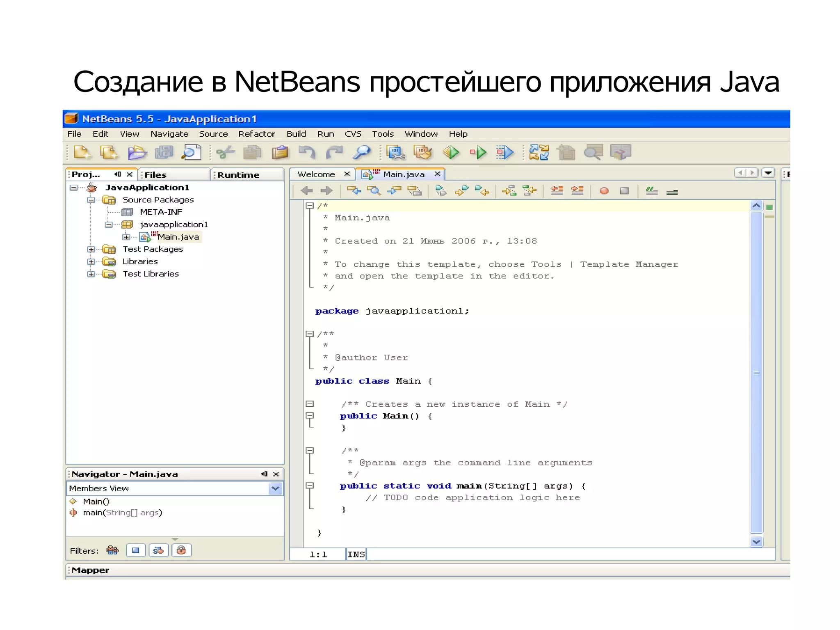Toggle the Show Non-Public Members filter
Image resolution: width=840 pixels, height=630 pixels.
[x=181, y=550]
